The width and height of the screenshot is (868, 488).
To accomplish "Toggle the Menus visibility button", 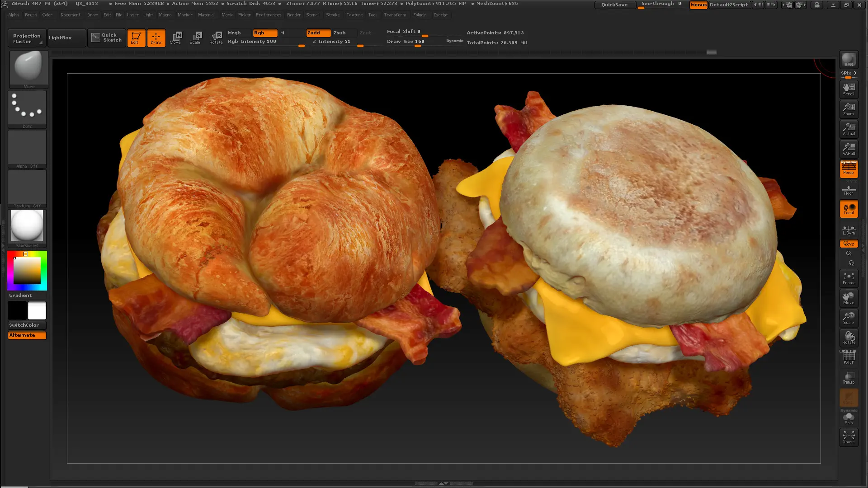I will (698, 5).
